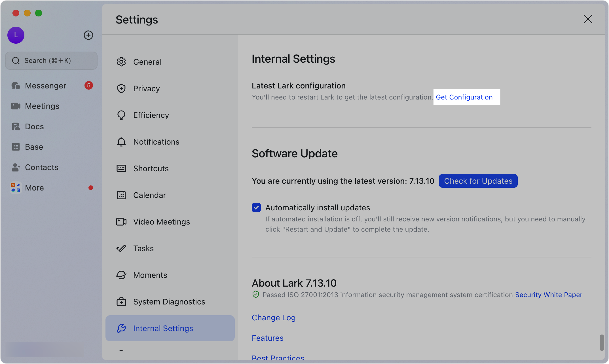This screenshot has height=364, width=609.
Task: Open the Shortcuts settings section
Action: [151, 168]
